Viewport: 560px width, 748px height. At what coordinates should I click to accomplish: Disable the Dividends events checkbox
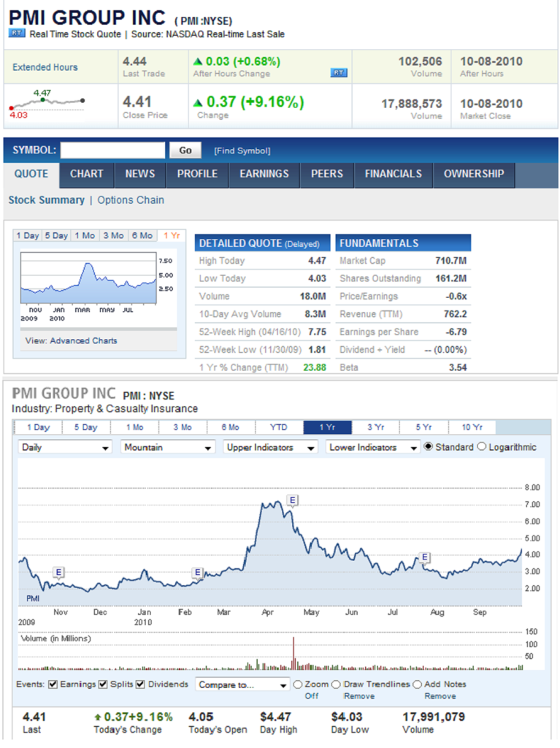[139, 684]
